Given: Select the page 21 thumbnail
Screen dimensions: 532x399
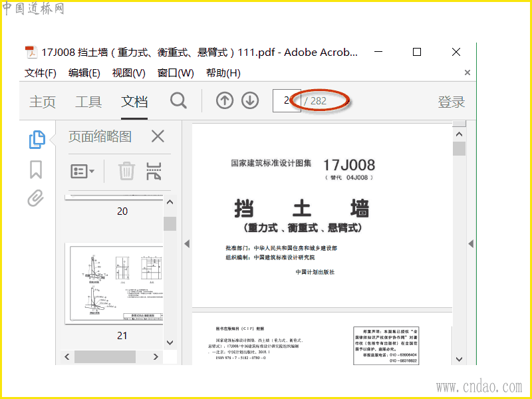Looking at the screenshot, I should coord(114,283).
